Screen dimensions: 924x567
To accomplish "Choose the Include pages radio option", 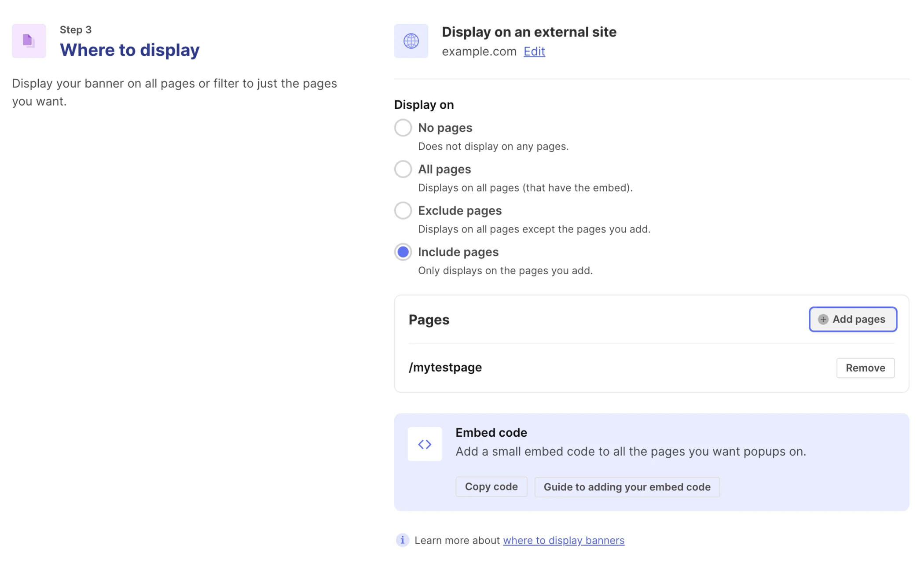I will tap(403, 252).
